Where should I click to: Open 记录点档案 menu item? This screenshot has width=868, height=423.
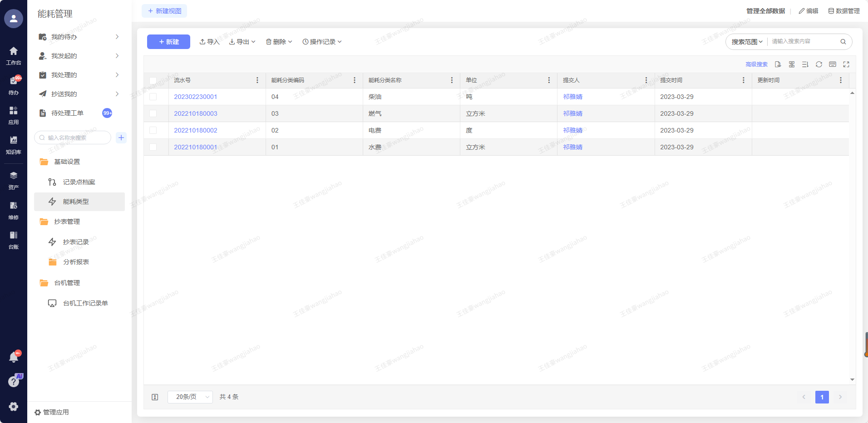pyautogui.click(x=79, y=182)
